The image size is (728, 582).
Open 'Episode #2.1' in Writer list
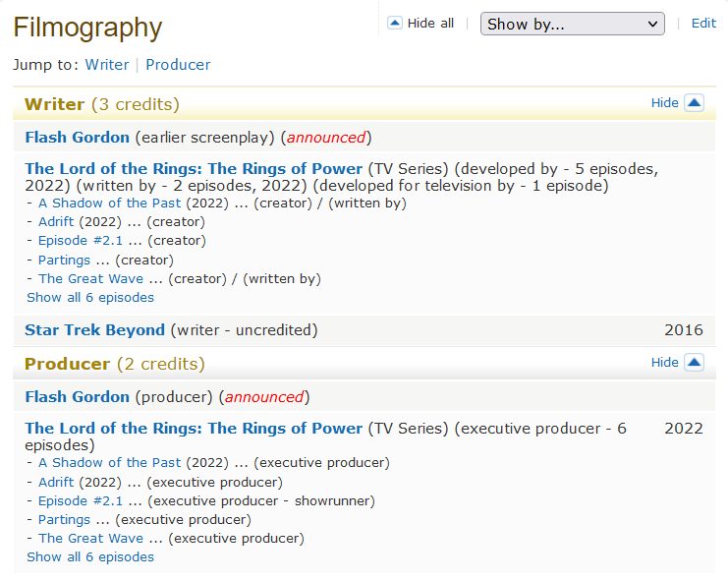pos(81,241)
